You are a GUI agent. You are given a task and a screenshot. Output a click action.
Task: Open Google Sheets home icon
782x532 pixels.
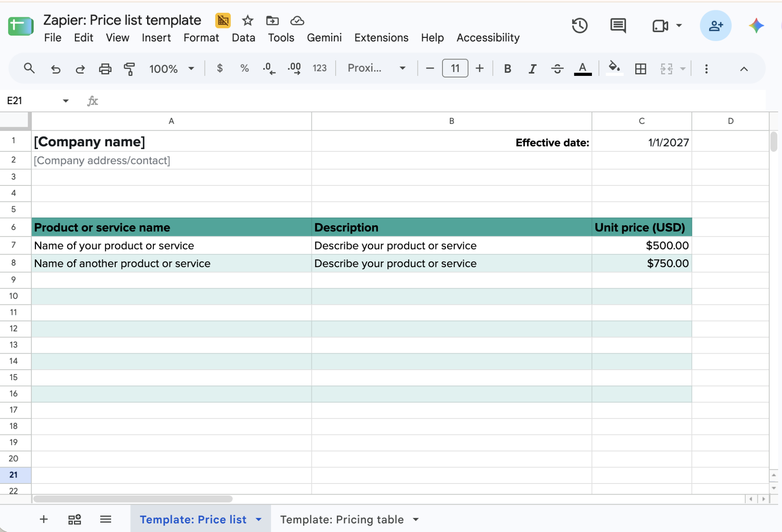pyautogui.click(x=21, y=26)
